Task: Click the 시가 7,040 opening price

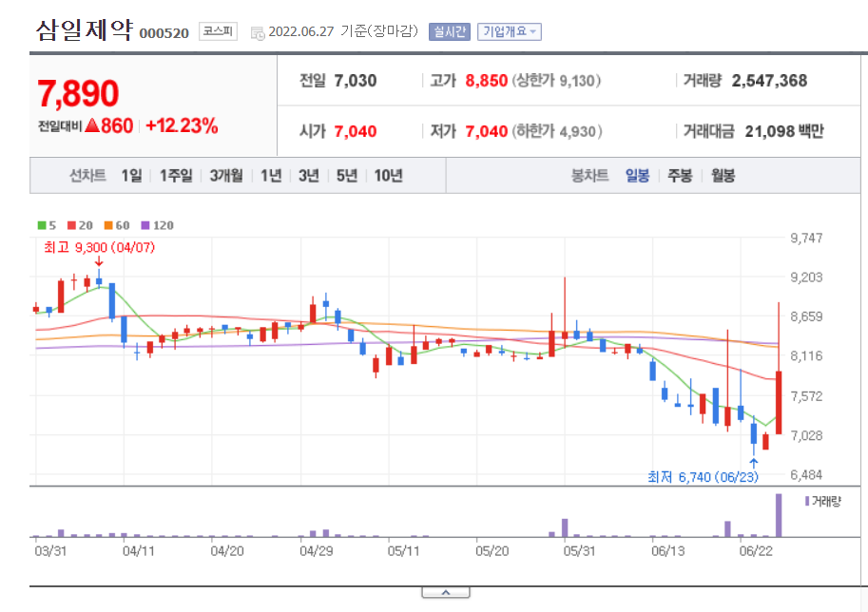Action: click(355, 131)
